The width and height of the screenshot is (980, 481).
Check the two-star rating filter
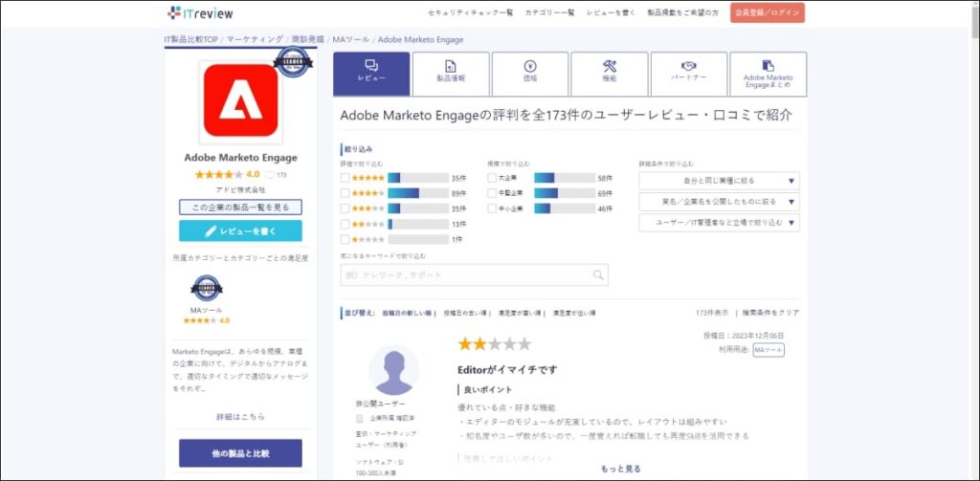click(x=345, y=224)
